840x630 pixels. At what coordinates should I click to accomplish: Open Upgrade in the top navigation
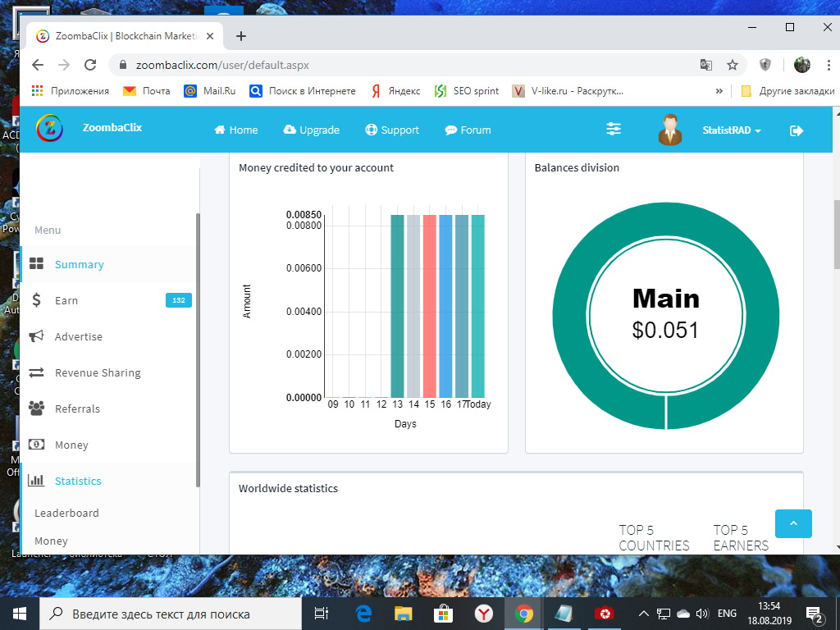point(311,130)
